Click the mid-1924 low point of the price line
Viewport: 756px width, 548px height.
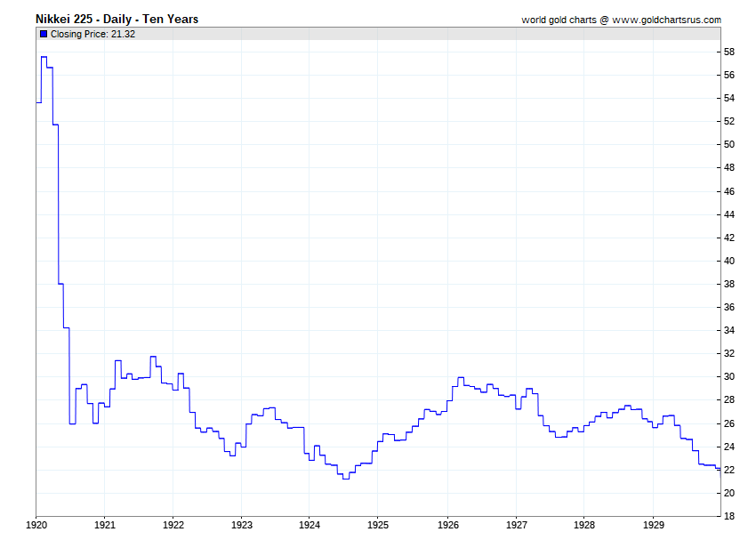[346, 479]
